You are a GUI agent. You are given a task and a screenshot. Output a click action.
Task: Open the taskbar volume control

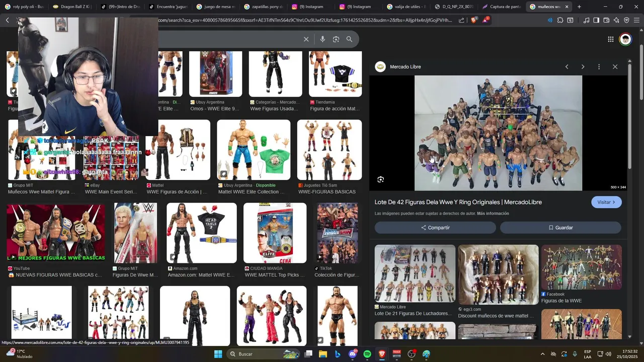coord(608,354)
